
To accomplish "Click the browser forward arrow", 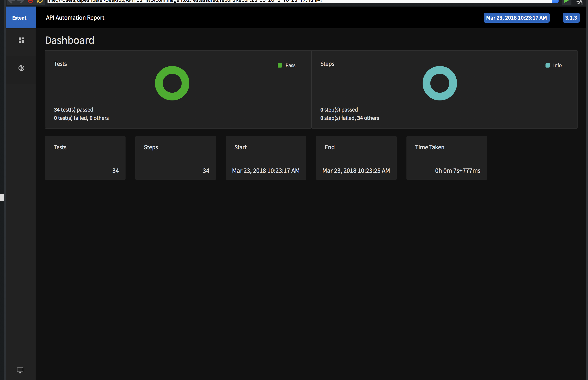I will tap(20, 2).
